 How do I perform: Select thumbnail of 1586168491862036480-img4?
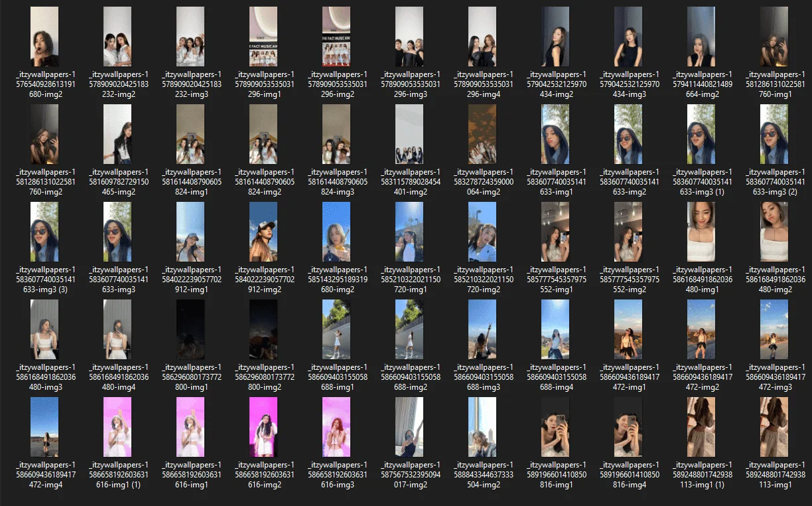coord(117,330)
